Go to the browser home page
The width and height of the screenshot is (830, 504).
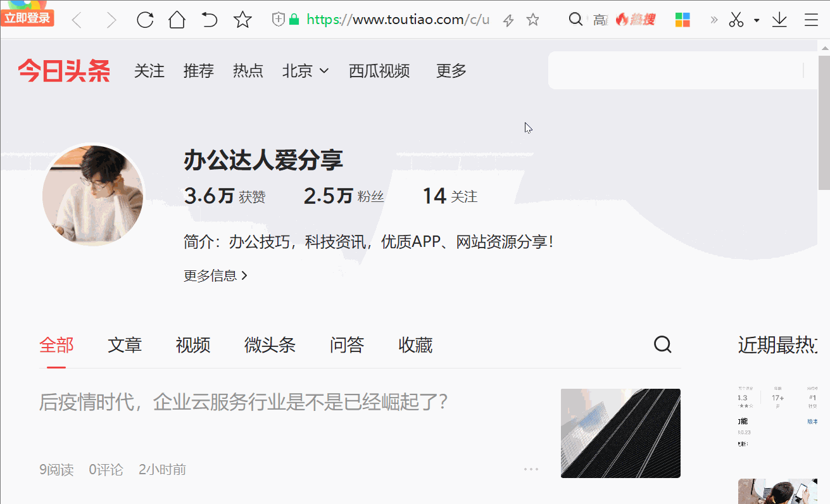click(x=177, y=20)
